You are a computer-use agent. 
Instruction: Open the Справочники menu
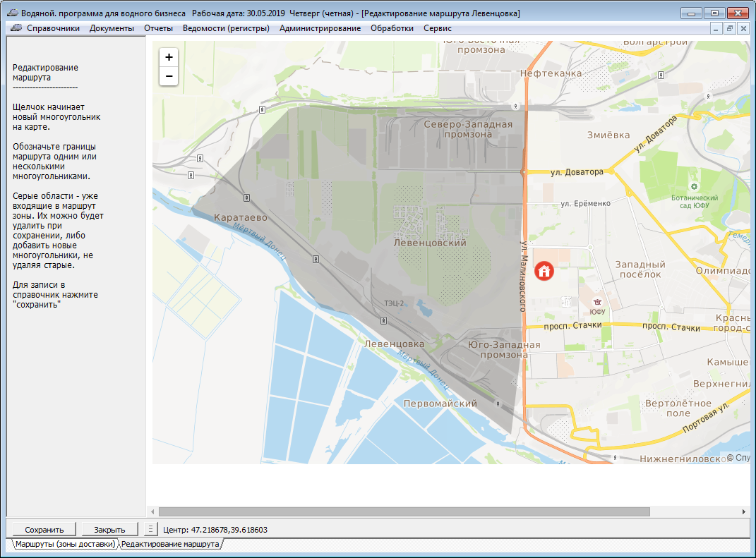pos(53,28)
